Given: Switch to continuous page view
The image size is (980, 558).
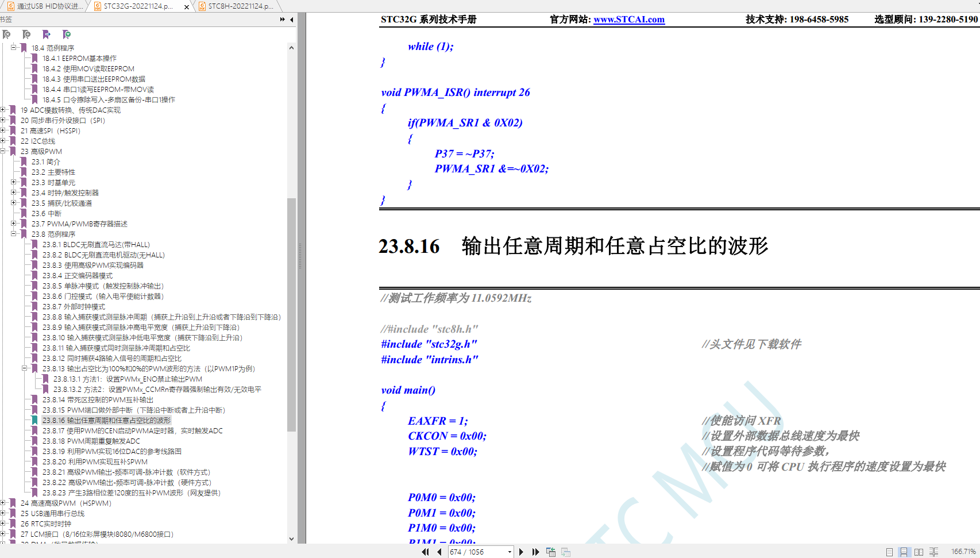Looking at the screenshot, I should point(904,552).
